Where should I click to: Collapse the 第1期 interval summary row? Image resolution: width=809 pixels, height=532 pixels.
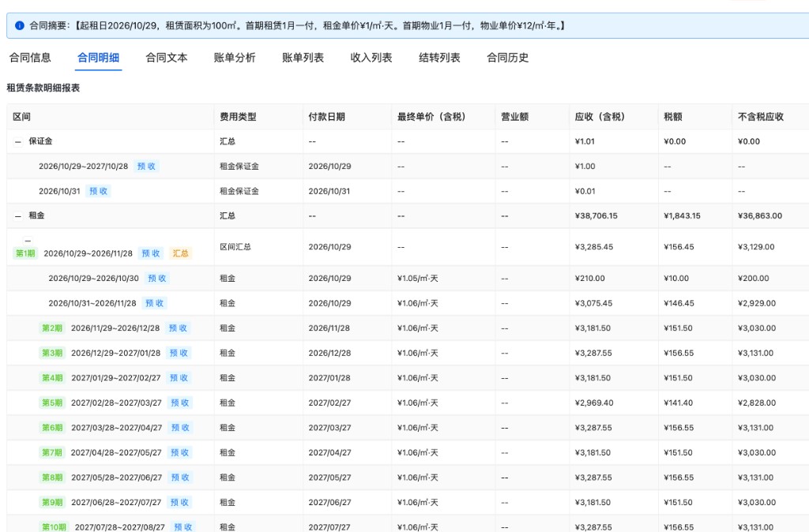point(28,241)
